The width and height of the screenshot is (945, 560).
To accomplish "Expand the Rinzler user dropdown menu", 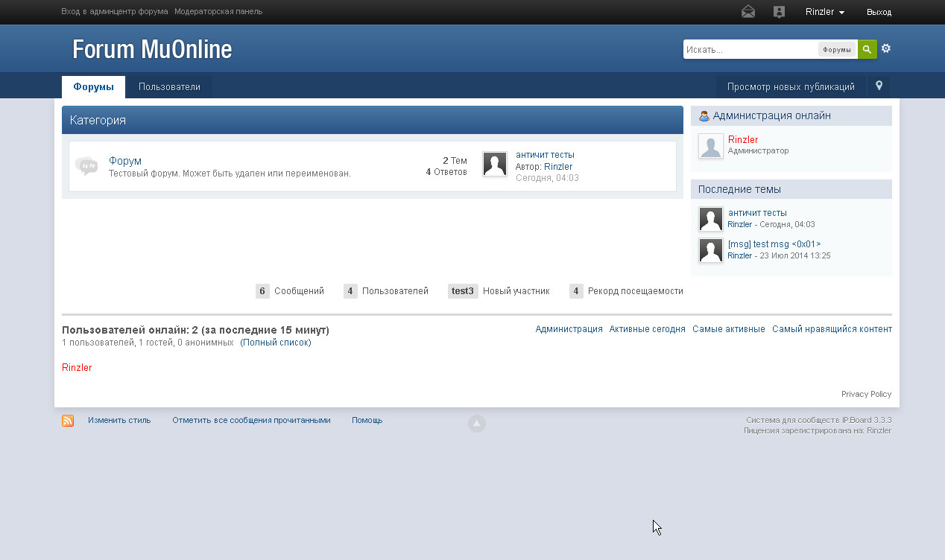I will [825, 12].
